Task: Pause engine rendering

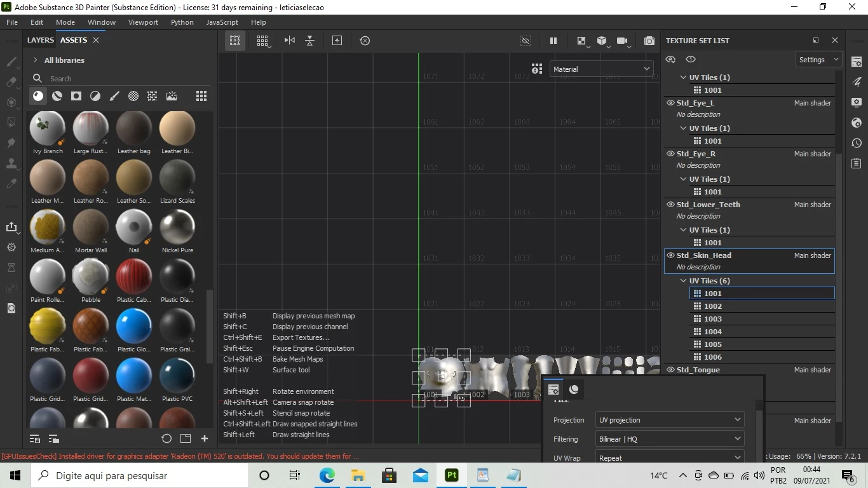Action: (x=553, y=41)
